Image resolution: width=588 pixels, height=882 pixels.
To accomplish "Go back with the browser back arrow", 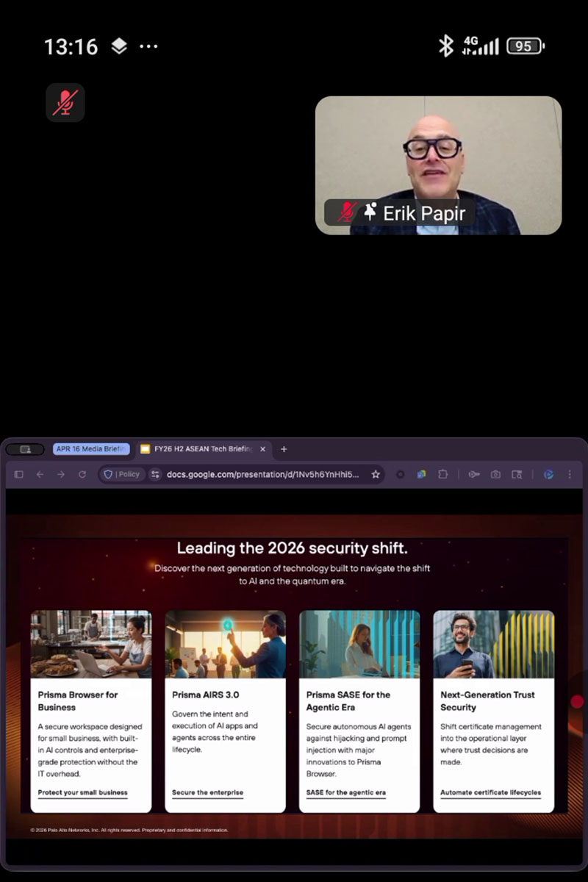I will coord(40,475).
